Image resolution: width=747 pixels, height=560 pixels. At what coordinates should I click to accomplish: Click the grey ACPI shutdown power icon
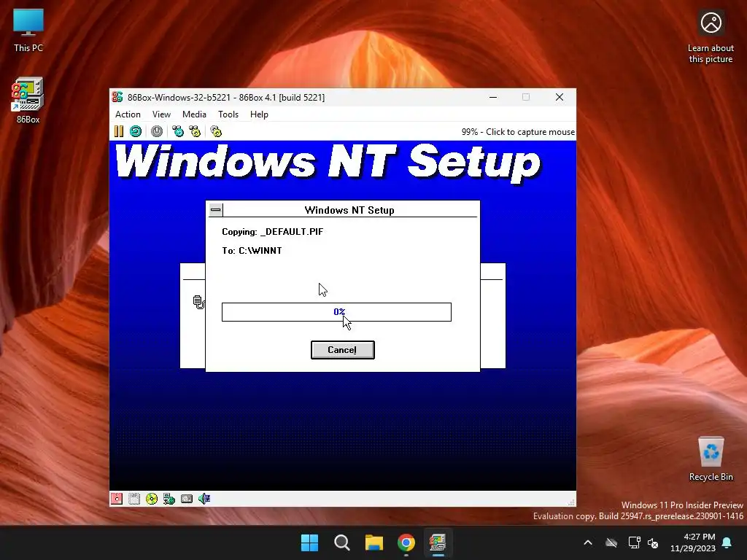pos(157,131)
